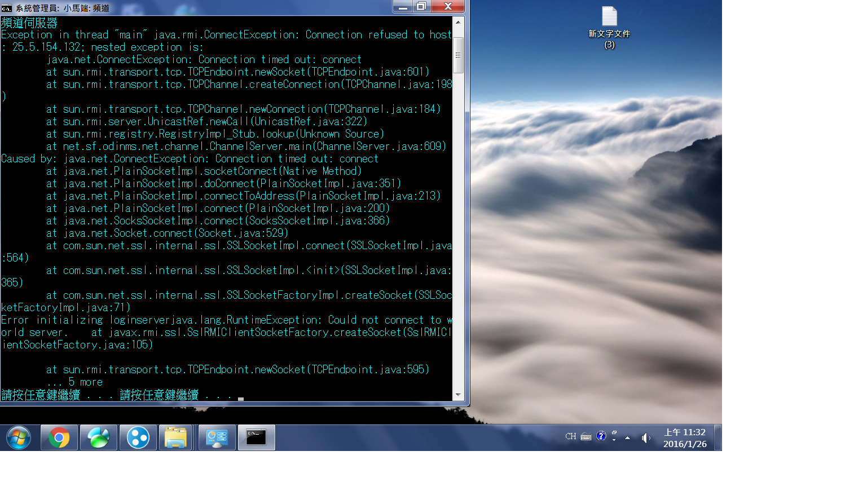The width and height of the screenshot is (845, 504).
Task: Select the 新文字文件 (3) desktop file
Action: (609, 28)
